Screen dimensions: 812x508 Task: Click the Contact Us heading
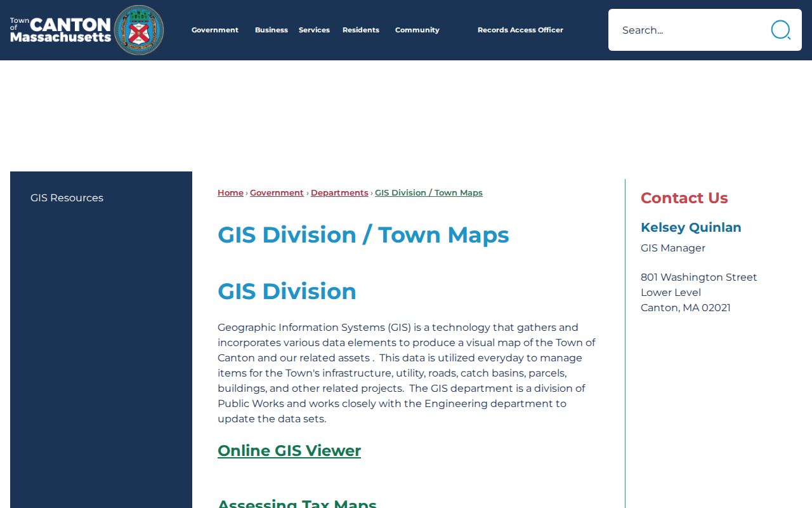point(684,198)
